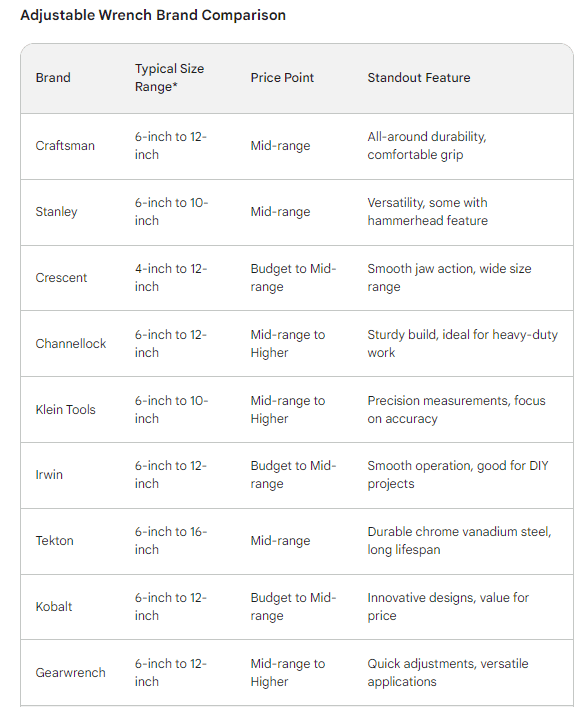Select the Typical Size Range header

170,78
